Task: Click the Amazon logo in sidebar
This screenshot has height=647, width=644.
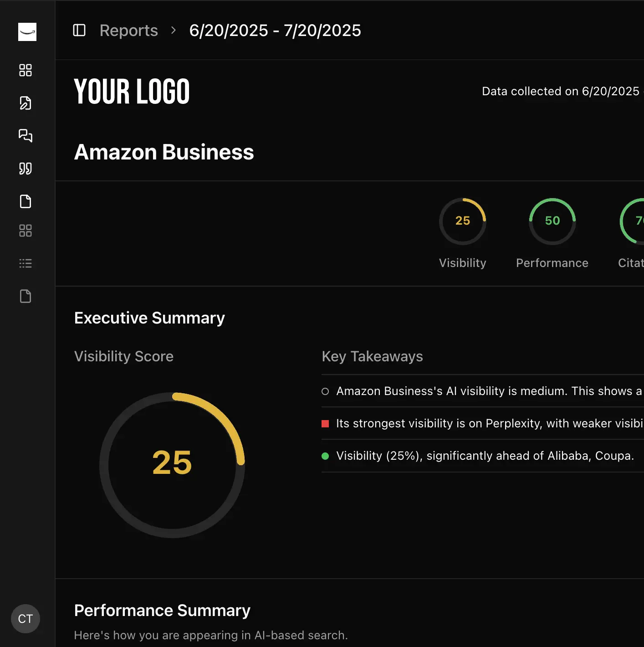Action: [x=27, y=32]
